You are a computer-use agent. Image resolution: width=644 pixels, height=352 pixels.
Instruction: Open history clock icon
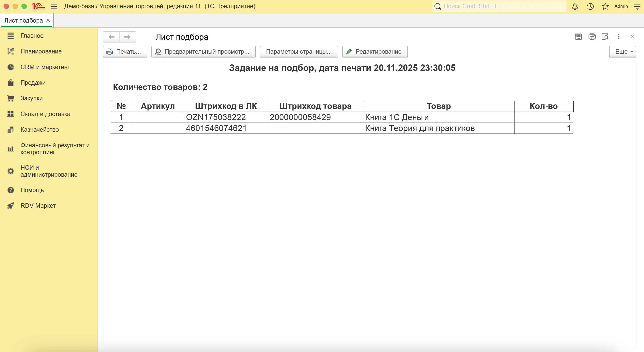coord(590,6)
